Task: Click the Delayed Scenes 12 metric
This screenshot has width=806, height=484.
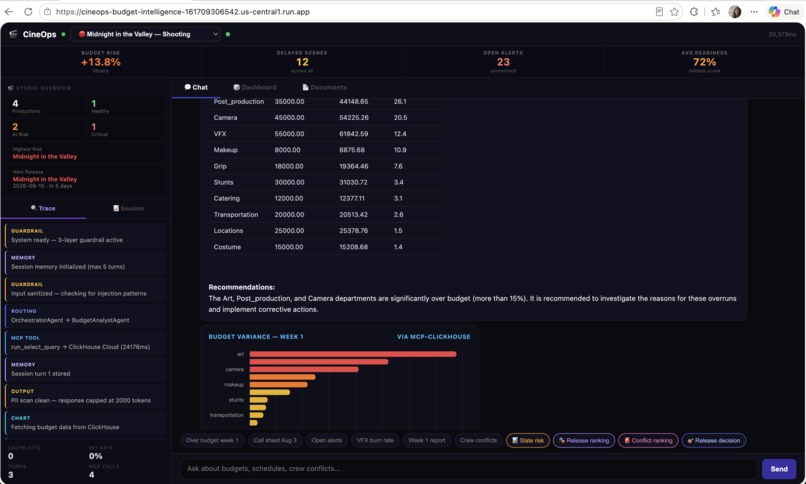Action: pyautogui.click(x=302, y=62)
